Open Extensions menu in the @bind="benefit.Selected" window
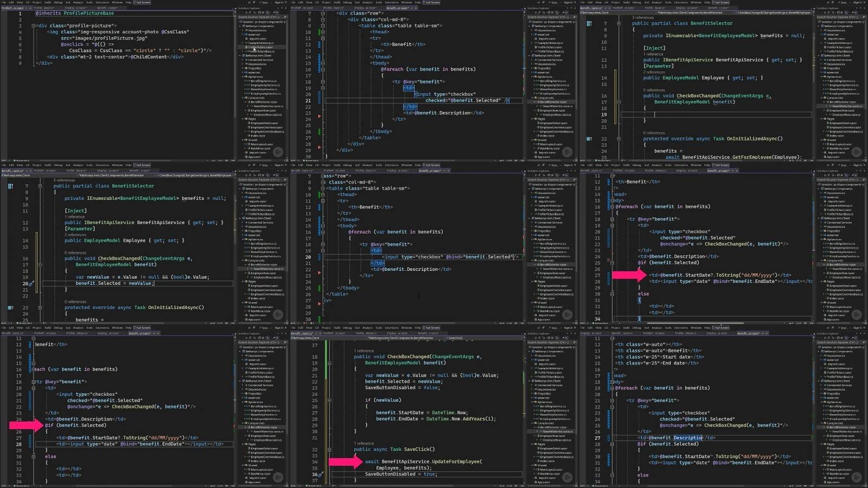The image size is (868, 488). (392, 165)
